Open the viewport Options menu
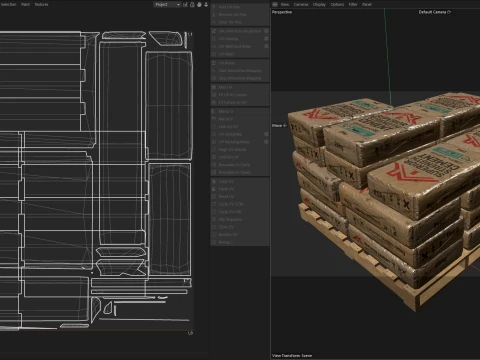 pos(337,4)
